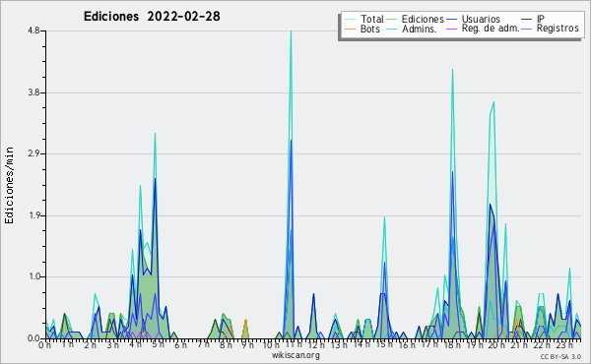Image resolution: width=591 pixels, height=364 pixels.
Task: Click the Admins. legend label
Action: pos(420,29)
